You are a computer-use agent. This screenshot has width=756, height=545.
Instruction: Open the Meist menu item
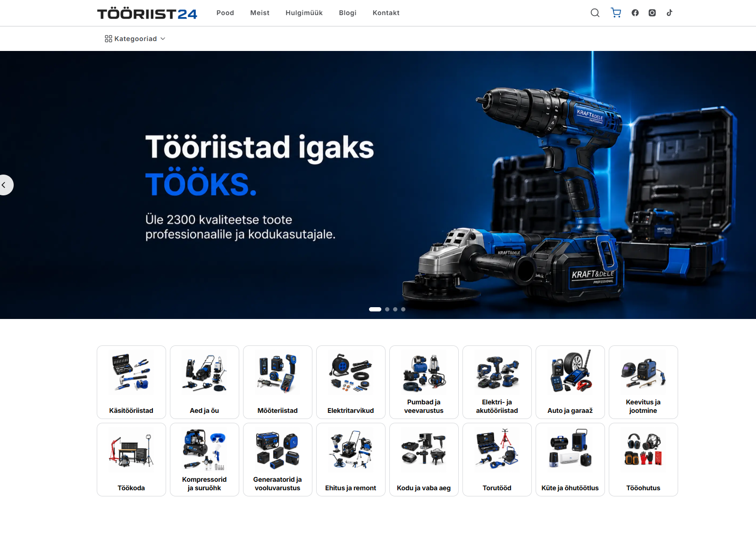coord(260,13)
